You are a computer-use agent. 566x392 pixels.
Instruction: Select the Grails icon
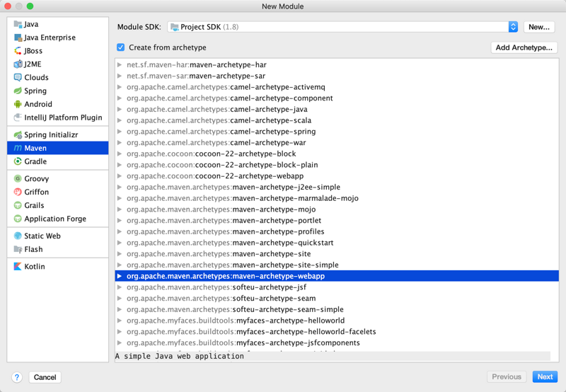[18, 206]
